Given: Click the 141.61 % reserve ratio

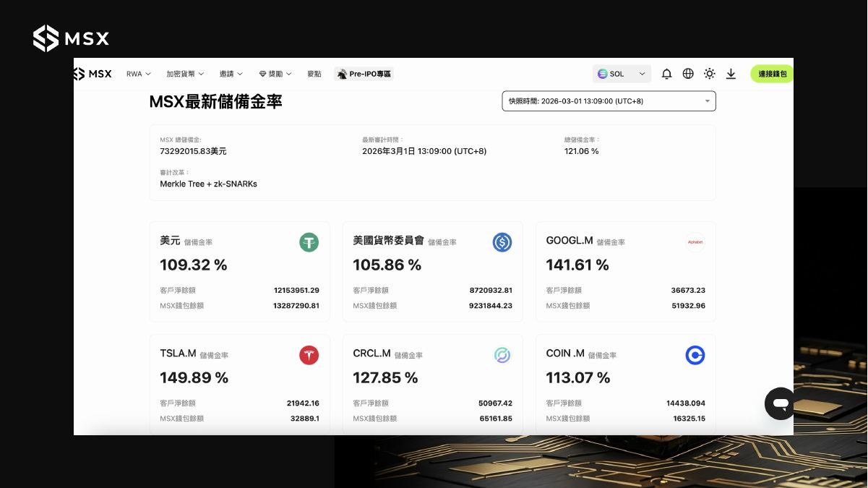Looking at the screenshot, I should [x=577, y=265].
